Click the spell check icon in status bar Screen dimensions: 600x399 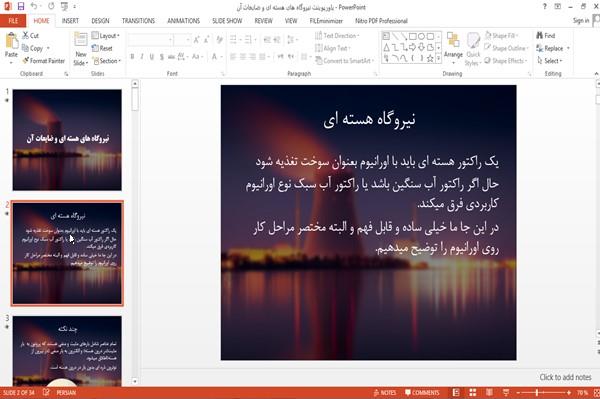coord(46,393)
